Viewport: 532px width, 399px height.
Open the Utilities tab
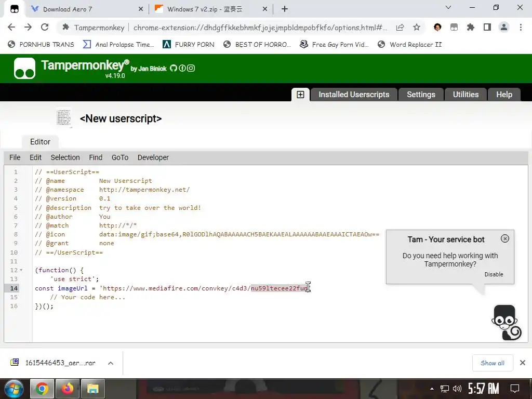click(465, 95)
